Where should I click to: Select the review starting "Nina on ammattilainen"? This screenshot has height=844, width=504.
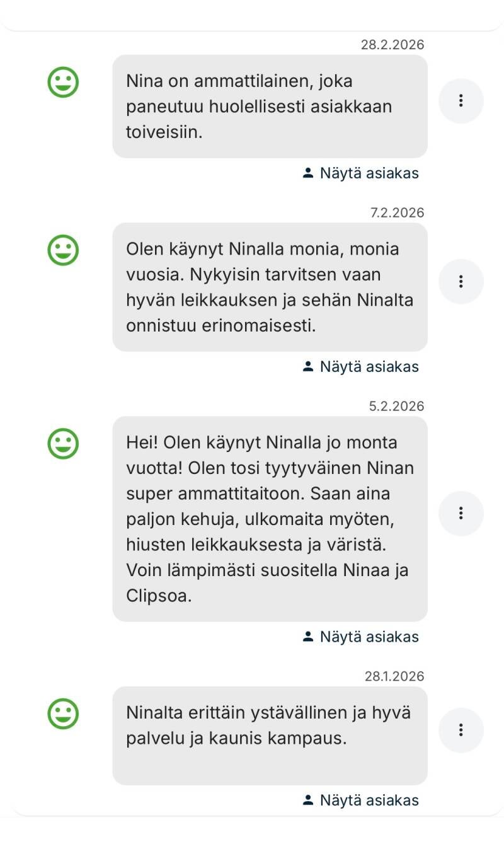click(x=270, y=107)
